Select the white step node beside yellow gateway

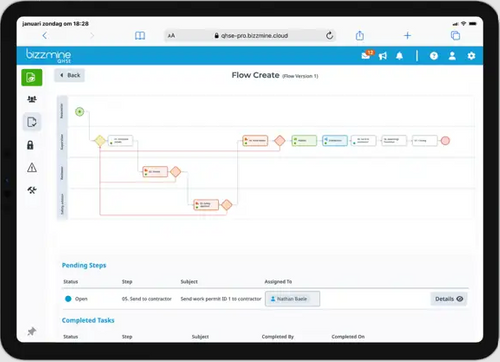click(x=120, y=141)
